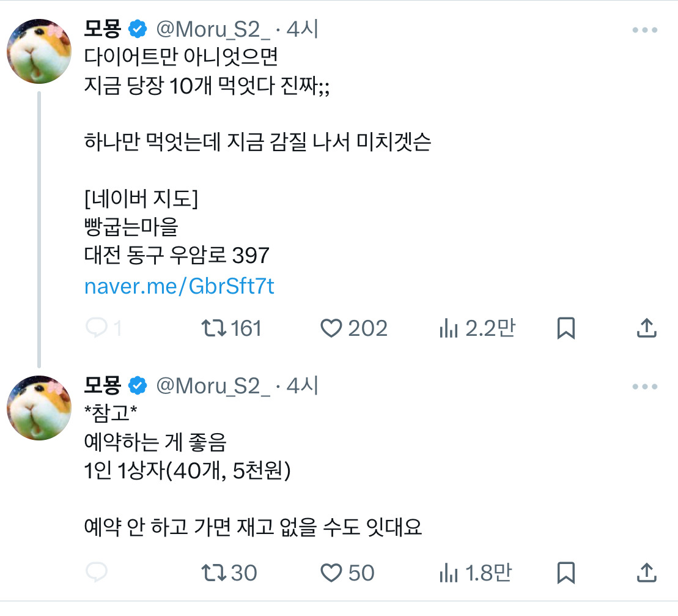This screenshot has width=678, height=616.
Task: Share the second tweet
Action: coord(645,573)
